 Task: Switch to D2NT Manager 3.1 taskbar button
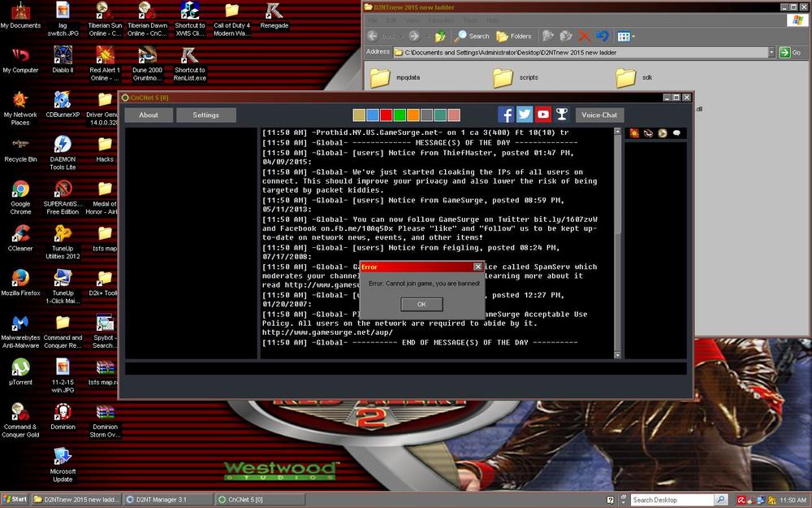[168, 500]
